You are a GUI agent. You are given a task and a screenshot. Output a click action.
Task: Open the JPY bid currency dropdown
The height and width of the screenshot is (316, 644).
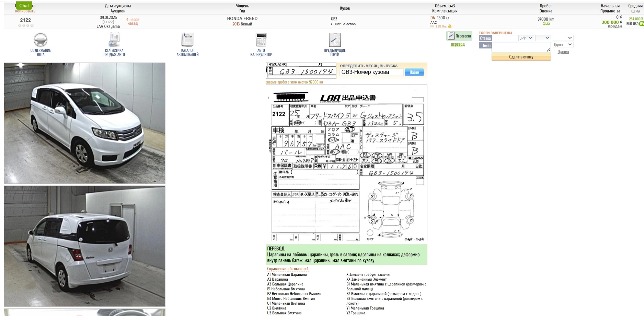coord(526,38)
